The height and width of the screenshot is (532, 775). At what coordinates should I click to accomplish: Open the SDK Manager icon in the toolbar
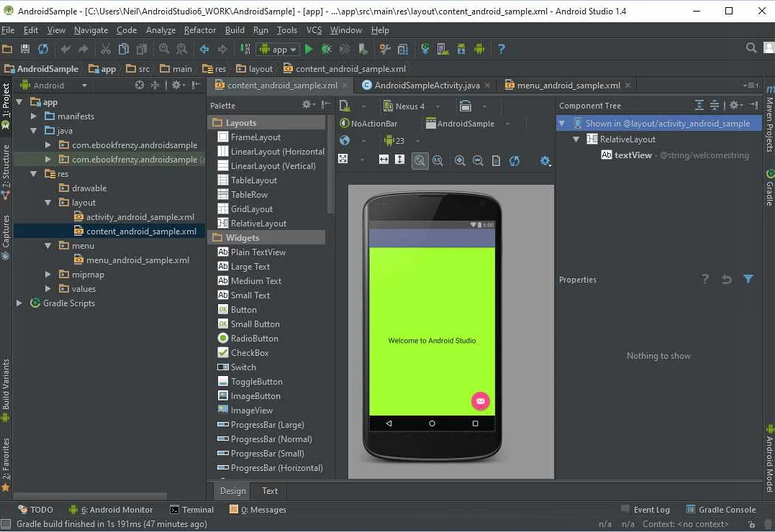(460, 49)
